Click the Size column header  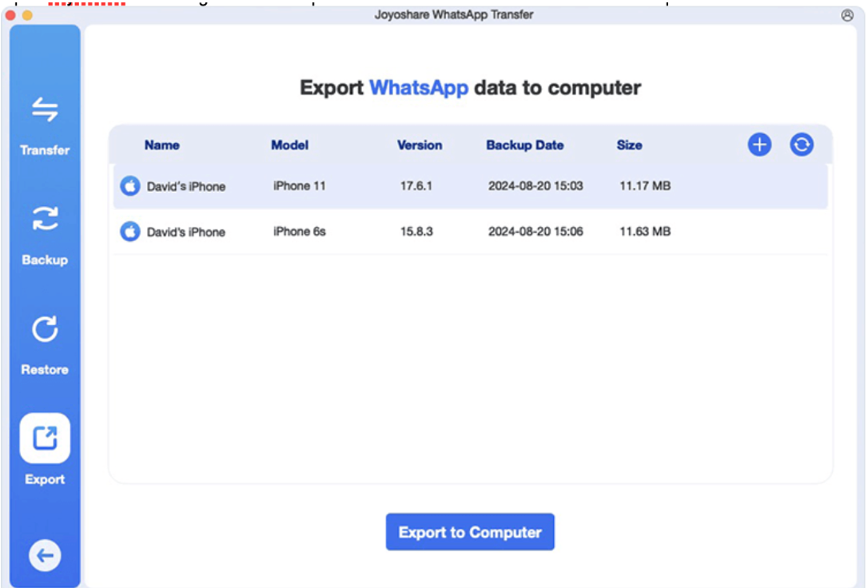629,145
